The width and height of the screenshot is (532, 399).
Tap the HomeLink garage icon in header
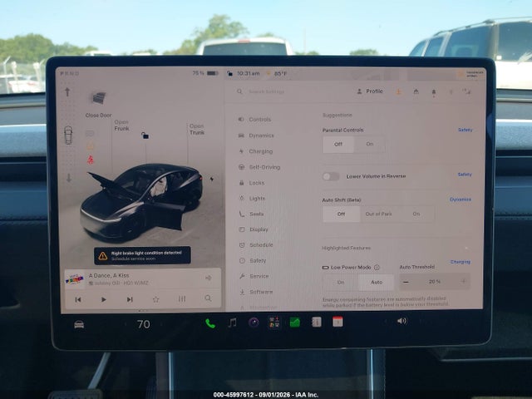[416, 91]
